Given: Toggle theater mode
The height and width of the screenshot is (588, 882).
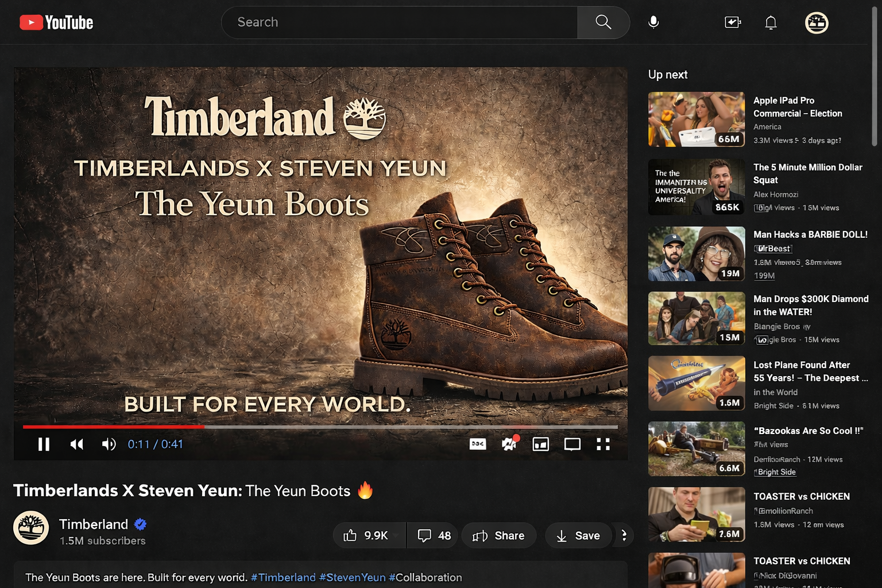Looking at the screenshot, I should click(572, 444).
